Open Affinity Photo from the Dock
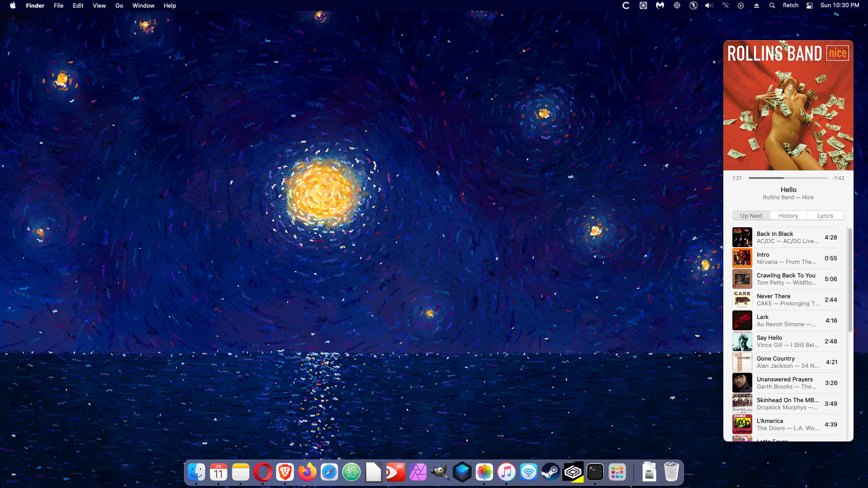This screenshot has height=488, width=868. (x=418, y=472)
